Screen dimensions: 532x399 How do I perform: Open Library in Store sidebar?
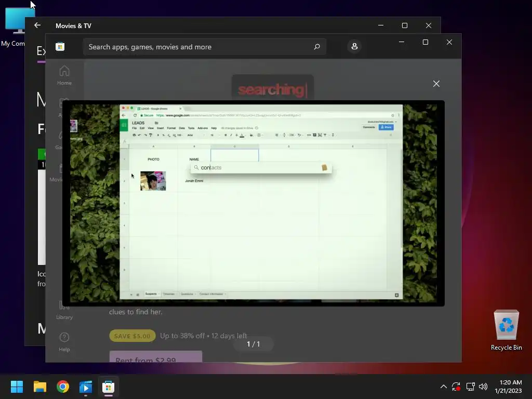point(64,311)
